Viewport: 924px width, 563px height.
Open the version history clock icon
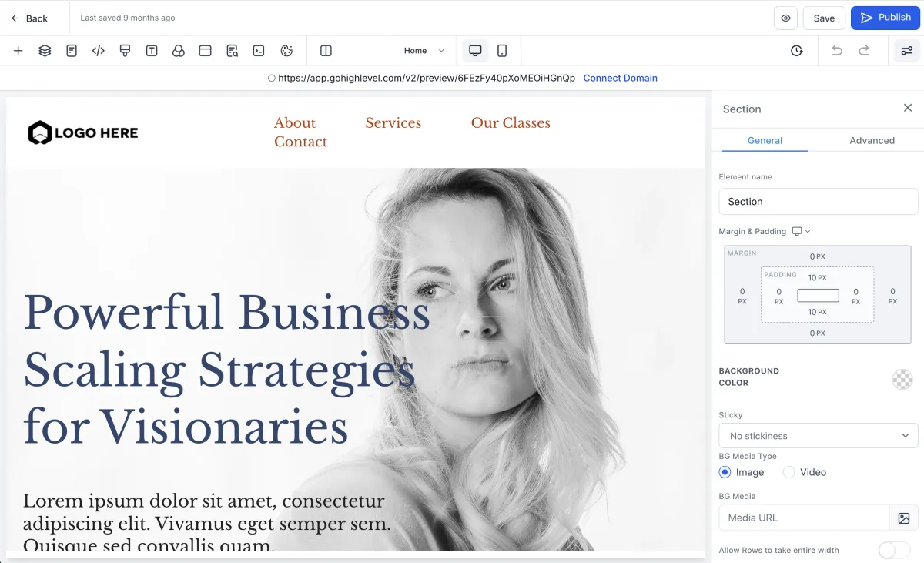(x=797, y=51)
